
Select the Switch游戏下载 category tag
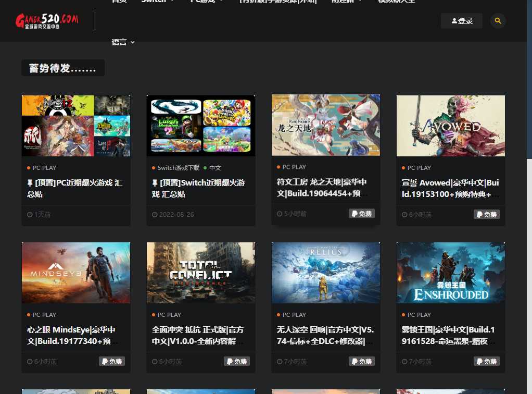(178, 168)
